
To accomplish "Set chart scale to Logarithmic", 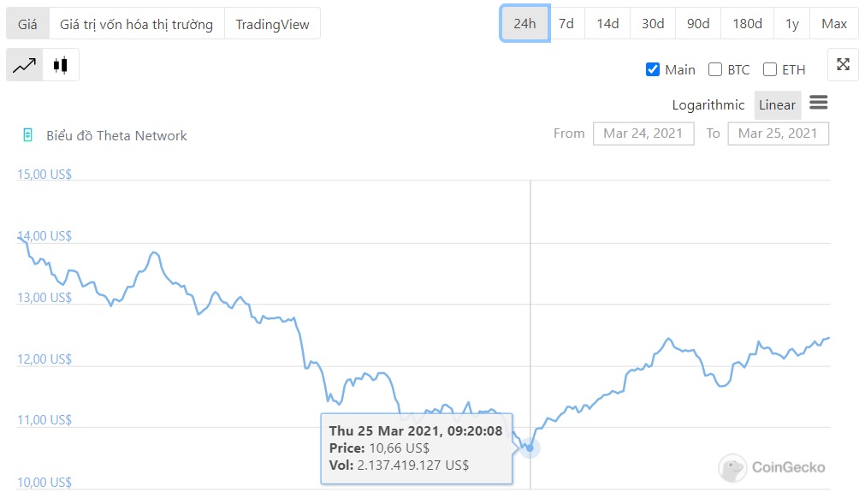I will (x=708, y=104).
